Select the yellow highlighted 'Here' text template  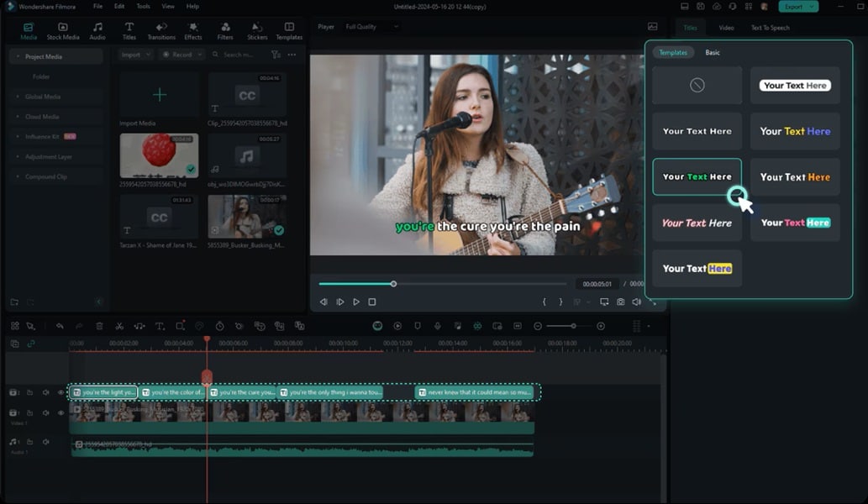(x=697, y=268)
